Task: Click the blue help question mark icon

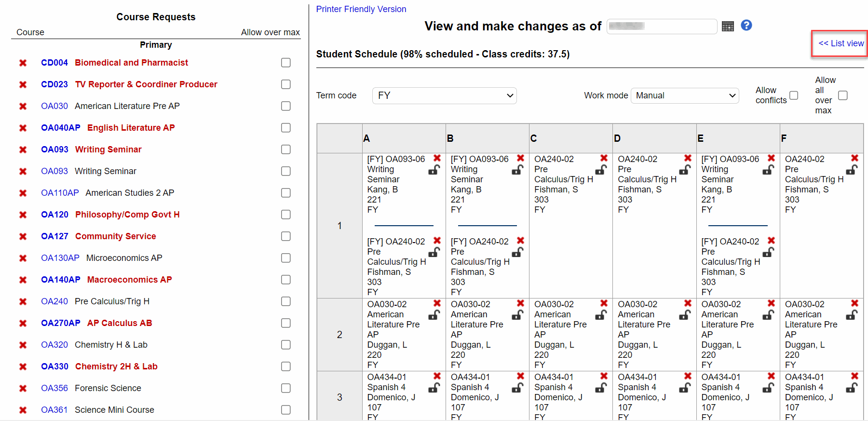Action: point(746,25)
